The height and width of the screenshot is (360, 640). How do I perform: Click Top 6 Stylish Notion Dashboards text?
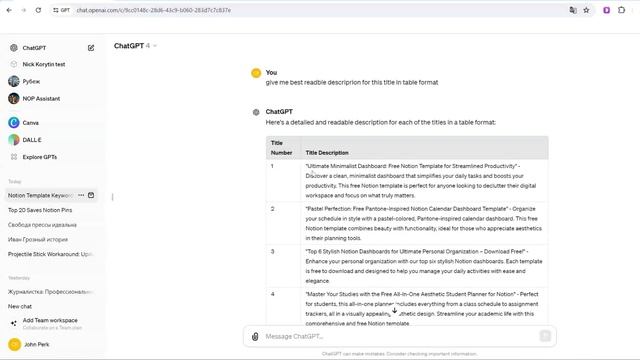[x=424, y=266]
